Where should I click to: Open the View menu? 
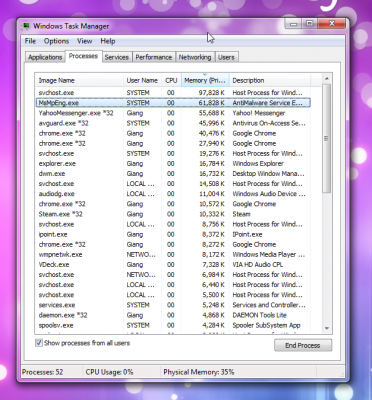84,41
